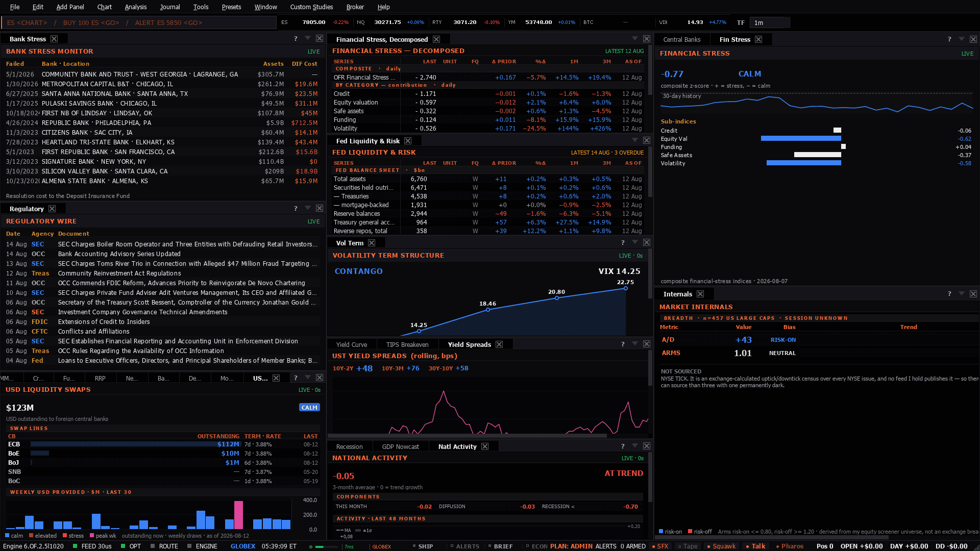This screenshot has height=551, width=980.
Task: Switch to the RRP tab
Action: click(100, 378)
